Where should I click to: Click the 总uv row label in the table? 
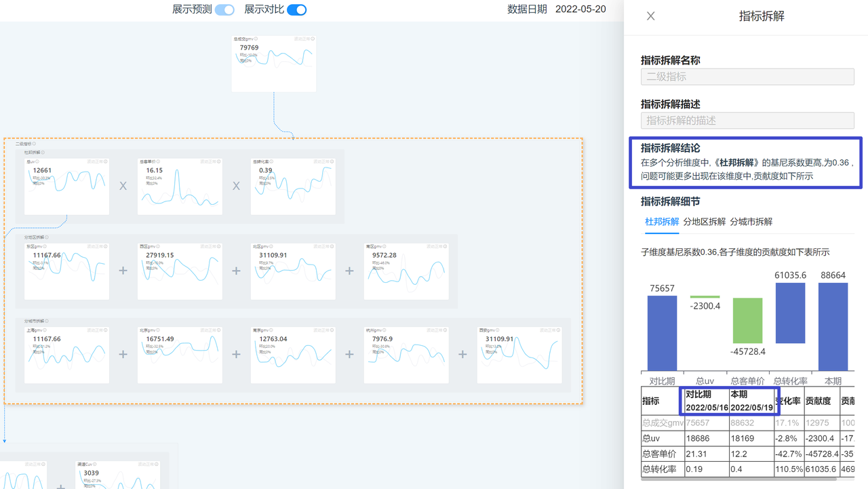coord(651,438)
